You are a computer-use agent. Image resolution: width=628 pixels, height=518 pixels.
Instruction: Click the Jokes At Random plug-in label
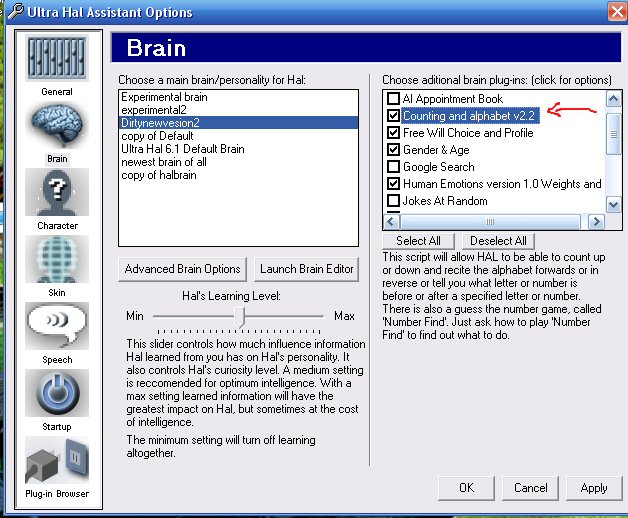click(445, 201)
